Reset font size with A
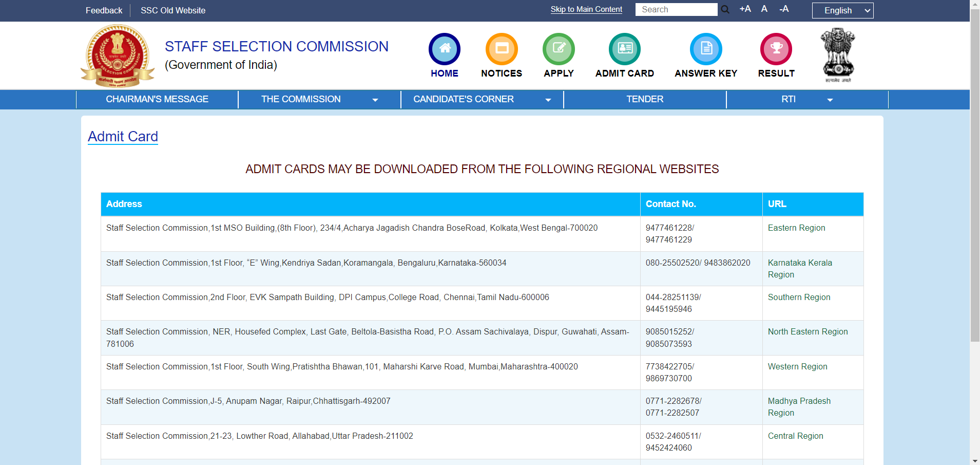Screen dimensions: 980x465 pos(764,9)
